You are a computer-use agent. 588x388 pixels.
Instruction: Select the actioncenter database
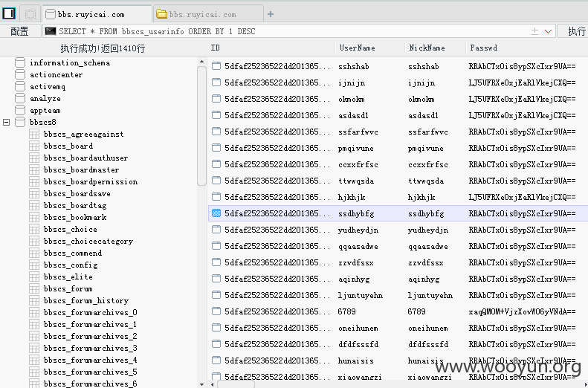pyautogui.click(x=56, y=74)
